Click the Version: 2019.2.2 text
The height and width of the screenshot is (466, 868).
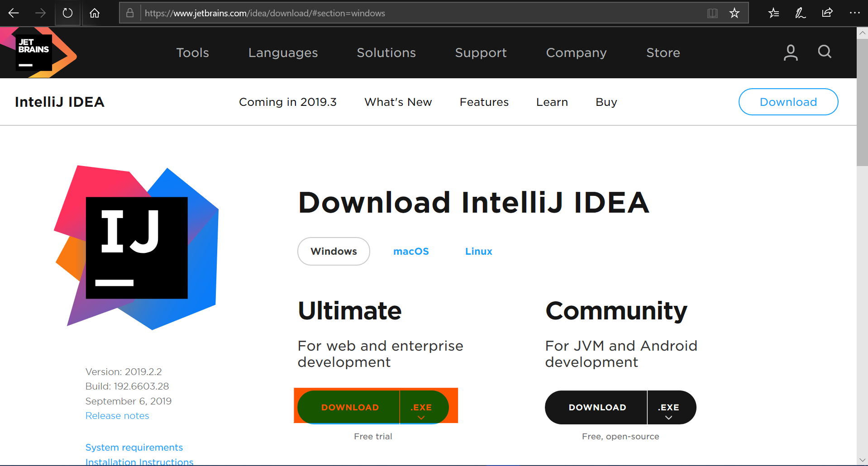[124, 372]
